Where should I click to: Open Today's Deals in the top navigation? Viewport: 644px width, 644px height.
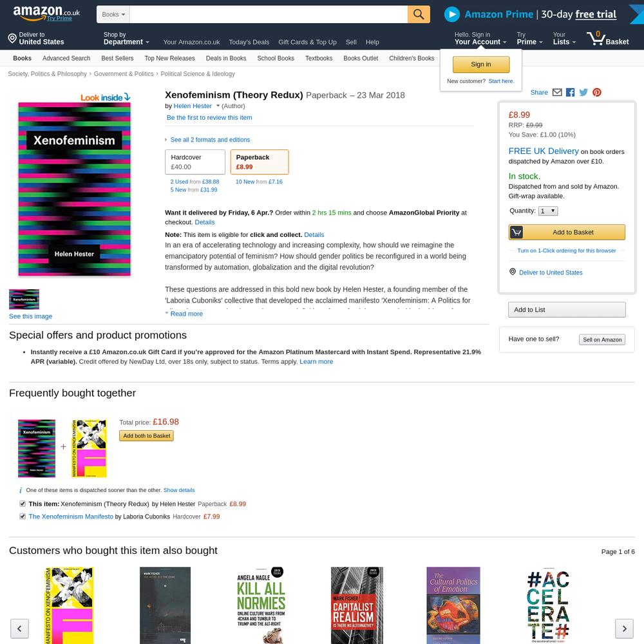coord(249,43)
